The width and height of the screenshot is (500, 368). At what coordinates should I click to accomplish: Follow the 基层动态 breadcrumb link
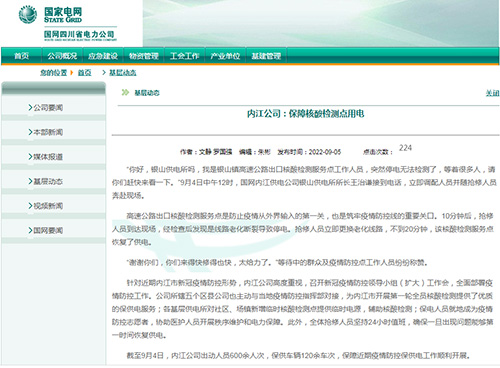pyautogui.click(x=123, y=73)
